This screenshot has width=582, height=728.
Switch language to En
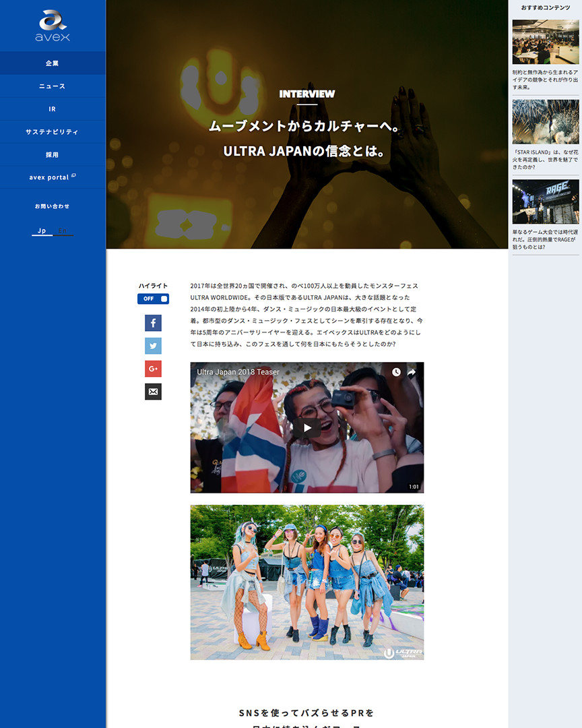pos(63,231)
